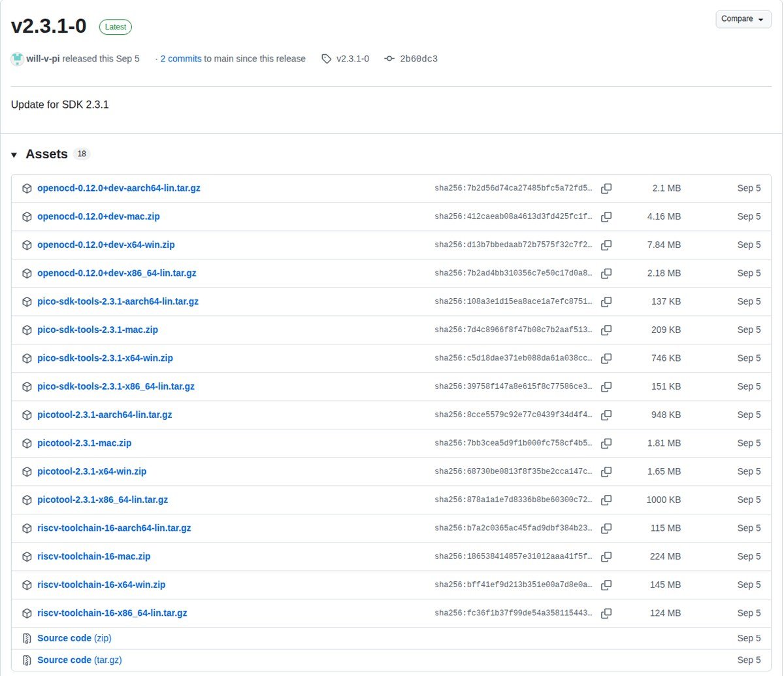This screenshot has width=784, height=676.
Task: Click the commit icon beside 2b60dc3
Action: tap(389, 59)
